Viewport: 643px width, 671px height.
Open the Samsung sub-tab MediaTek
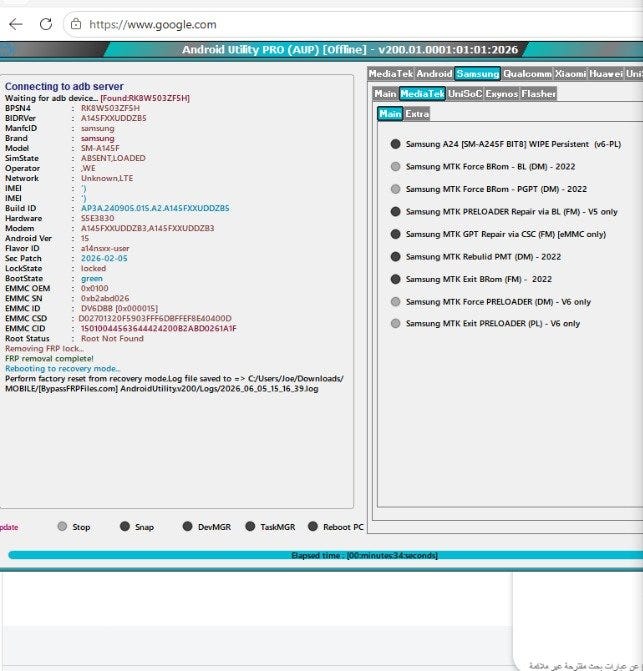click(423, 94)
